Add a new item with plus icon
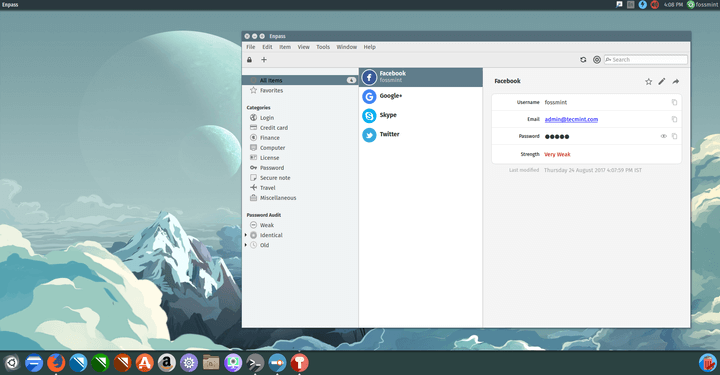Screen dimensions: 720x375 [264, 60]
